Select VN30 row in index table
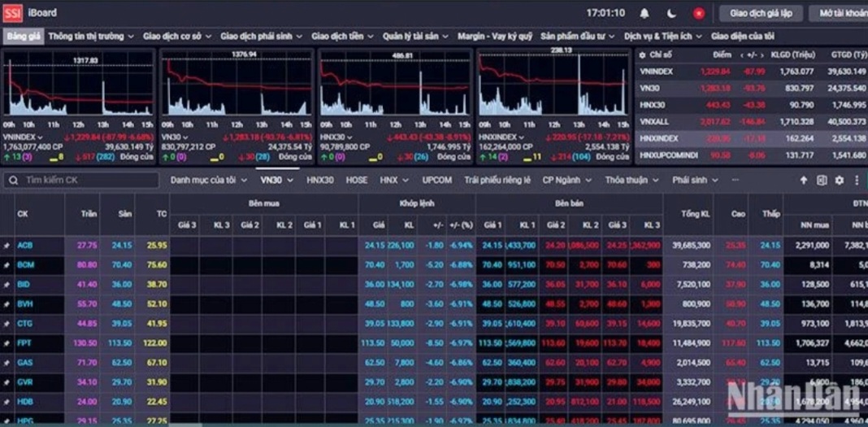 coord(751,88)
